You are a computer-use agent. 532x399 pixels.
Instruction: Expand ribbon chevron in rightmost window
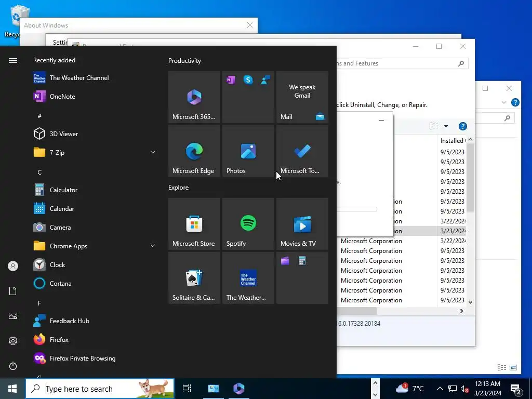coord(504,102)
